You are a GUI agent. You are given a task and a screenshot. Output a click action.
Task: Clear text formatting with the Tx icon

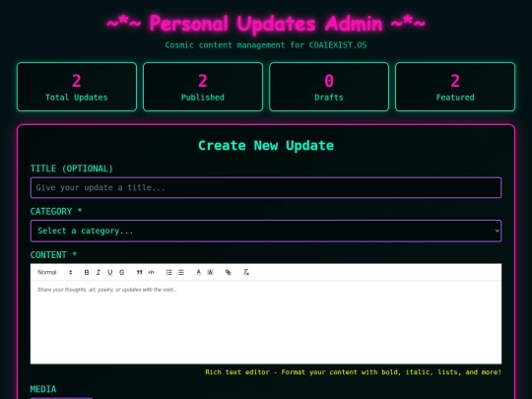[246, 272]
